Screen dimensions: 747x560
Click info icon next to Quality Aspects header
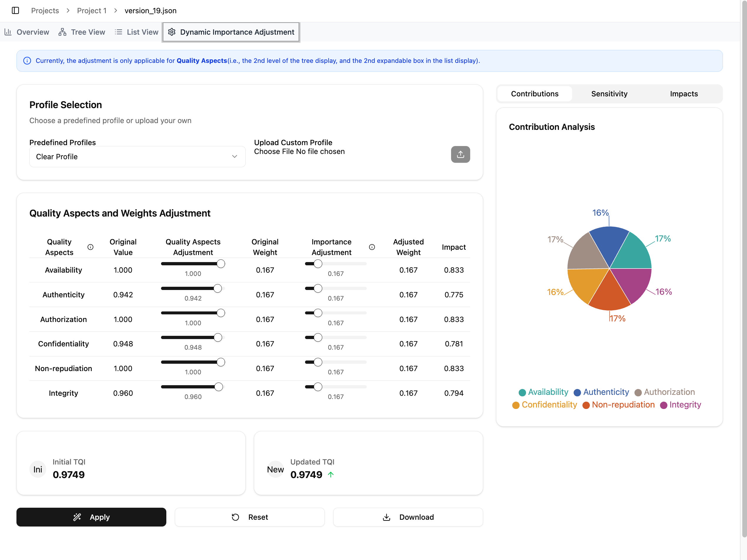(90, 247)
